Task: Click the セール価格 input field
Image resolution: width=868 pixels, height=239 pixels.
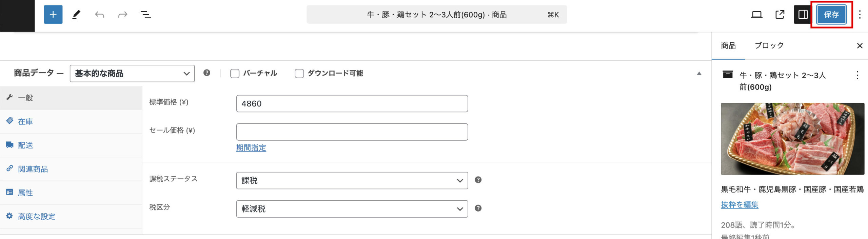Action: (352, 132)
